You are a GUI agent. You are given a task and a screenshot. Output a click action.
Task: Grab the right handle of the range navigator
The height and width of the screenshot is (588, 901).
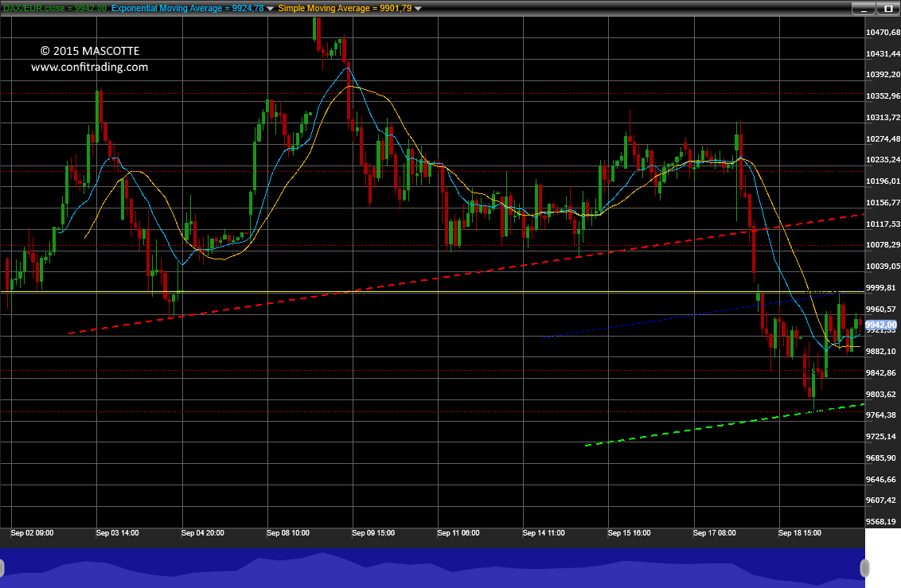click(x=864, y=568)
